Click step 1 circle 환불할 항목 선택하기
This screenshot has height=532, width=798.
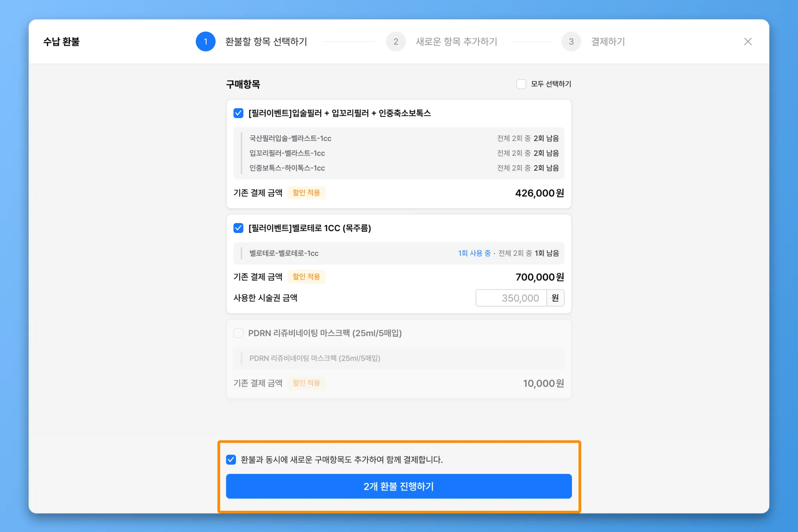pos(205,42)
